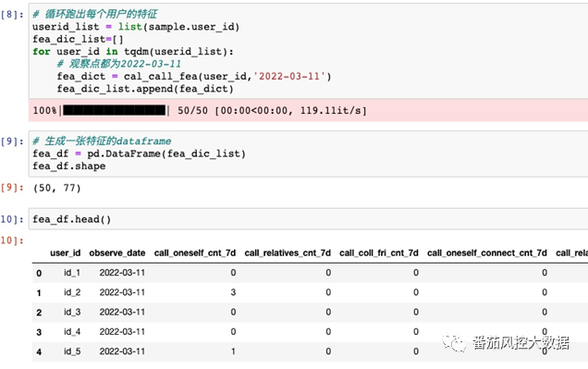
Task: Select the tqdm progress bar output
Action: pyautogui.click(x=308, y=111)
